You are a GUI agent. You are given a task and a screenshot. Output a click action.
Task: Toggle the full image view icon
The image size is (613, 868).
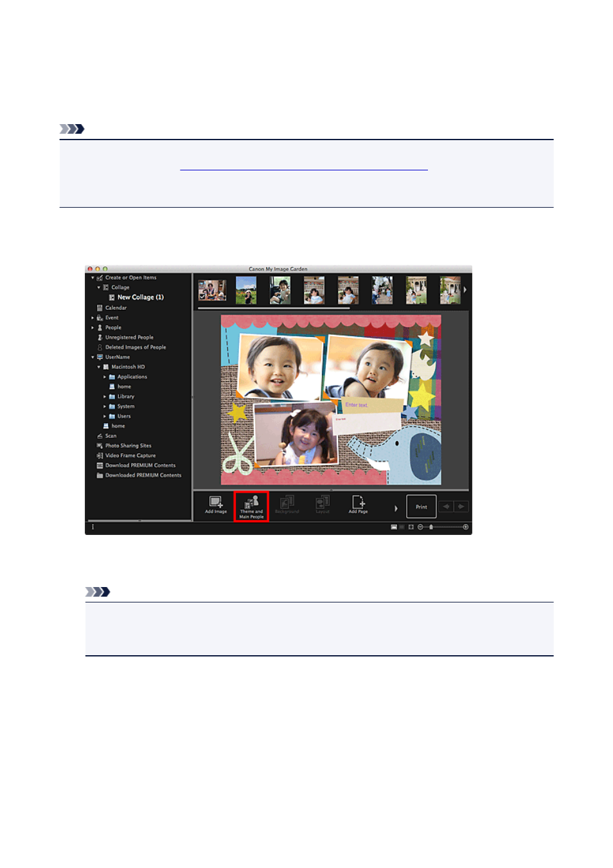(411, 527)
